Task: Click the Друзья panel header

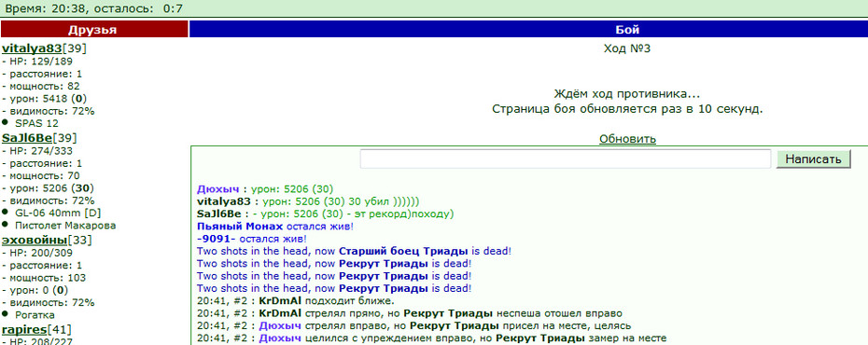Action: pyautogui.click(x=94, y=29)
